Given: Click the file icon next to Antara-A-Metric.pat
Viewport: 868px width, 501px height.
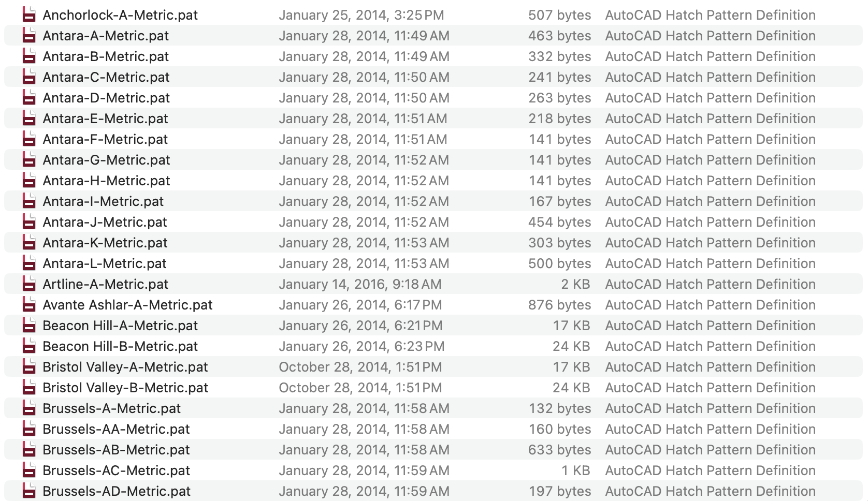Looking at the screenshot, I should pos(30,35).
